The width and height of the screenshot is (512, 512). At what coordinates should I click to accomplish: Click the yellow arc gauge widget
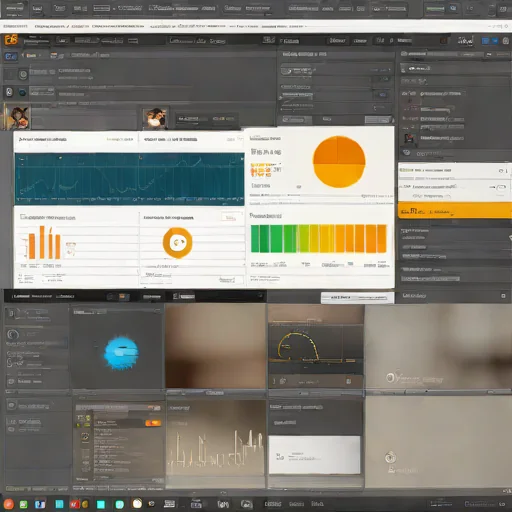point(298,347)
